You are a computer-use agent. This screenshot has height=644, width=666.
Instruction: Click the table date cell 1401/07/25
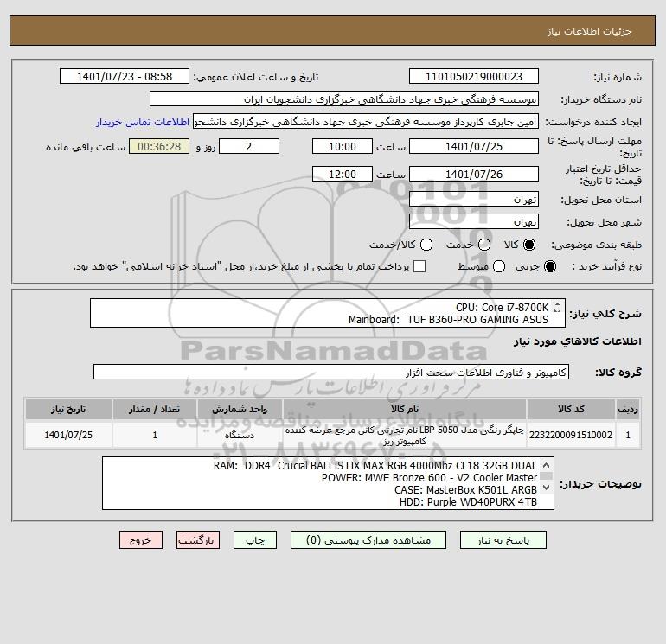[68, 435]
